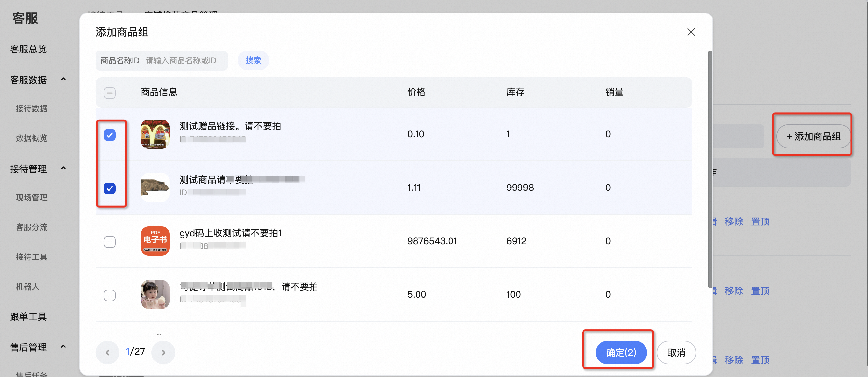This screenshot has width=868, height=377.
Task: Collapse the 售后管理 sidebar section
Action: pyautogui.click(x=63, y=346)
